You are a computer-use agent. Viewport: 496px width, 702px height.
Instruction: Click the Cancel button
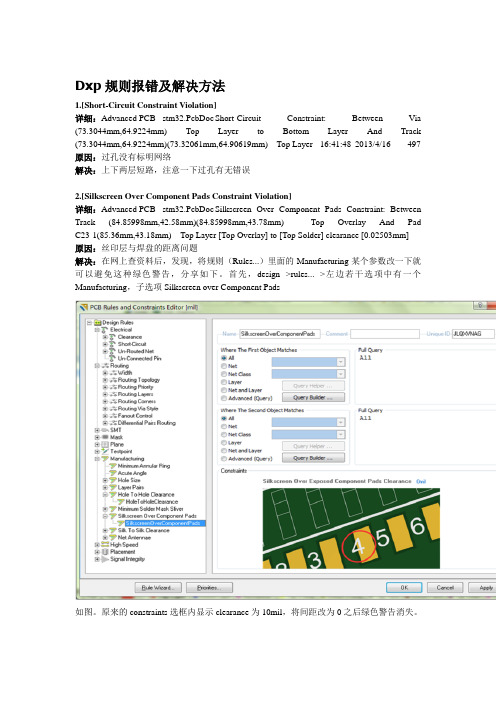pos(445,587)
